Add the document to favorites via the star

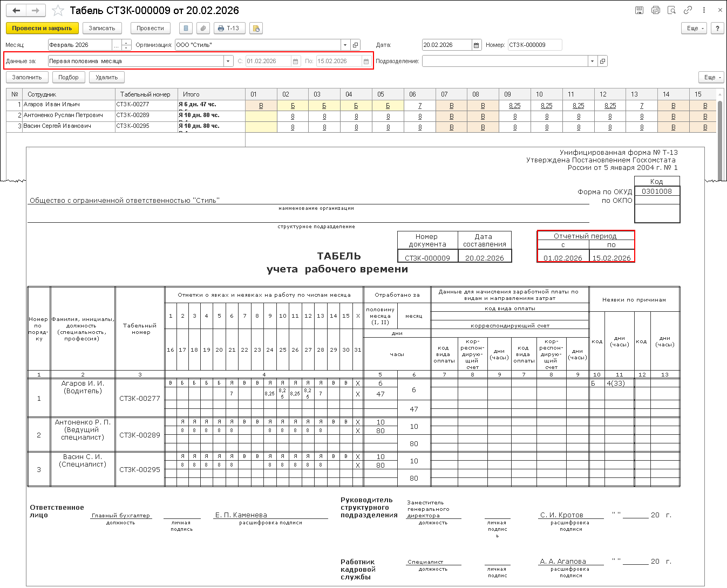58,11
